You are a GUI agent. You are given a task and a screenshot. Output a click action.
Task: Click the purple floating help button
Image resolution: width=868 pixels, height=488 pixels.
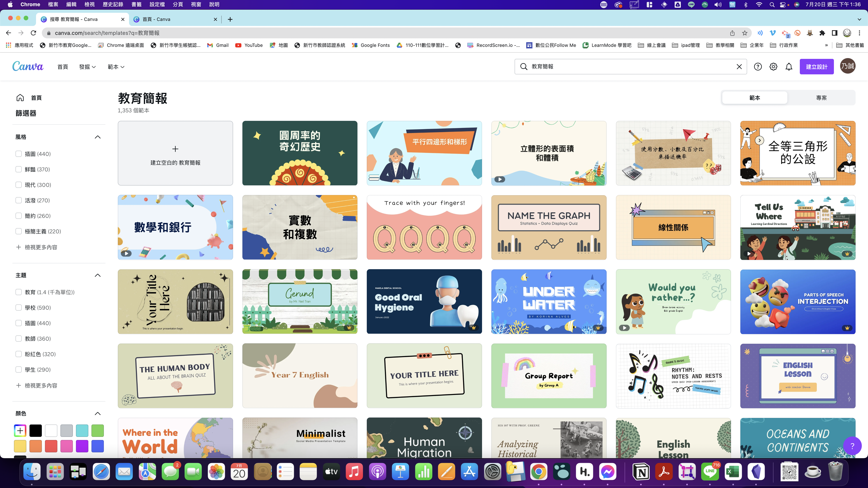(852, 446)
